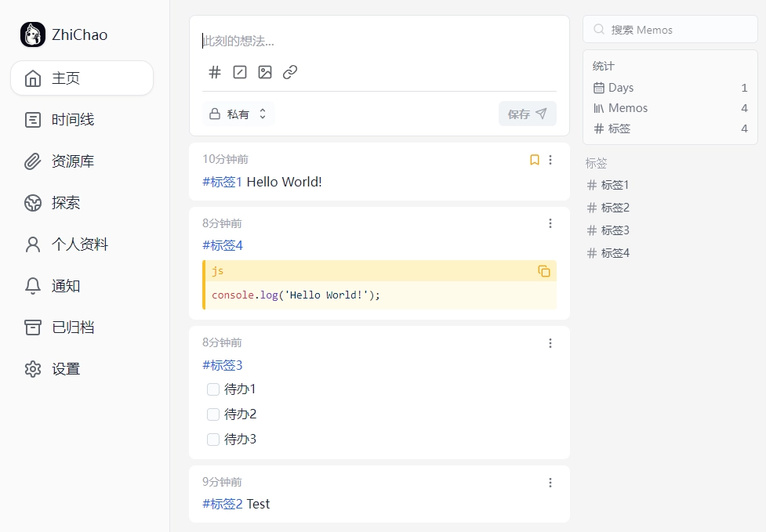Click the 保存 save button
Screen dimensions: 766x532
coord(527,114)
